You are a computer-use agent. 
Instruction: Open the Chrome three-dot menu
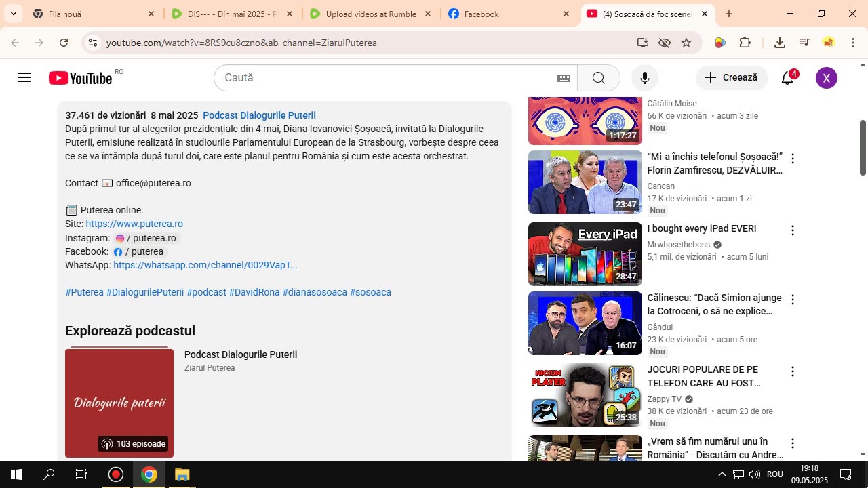(852, 43)
